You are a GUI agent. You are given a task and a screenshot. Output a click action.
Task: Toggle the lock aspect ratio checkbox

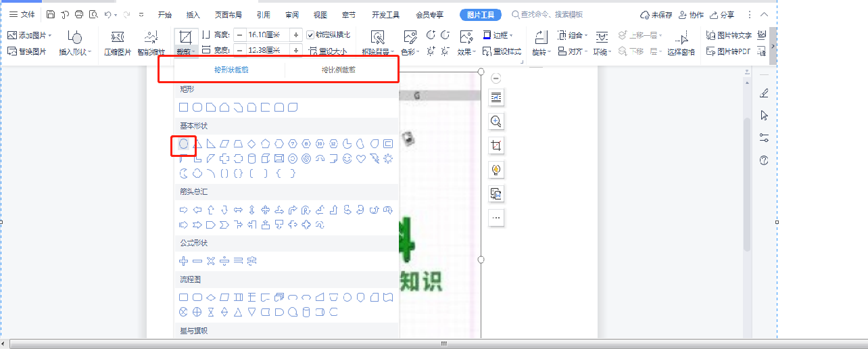(311, 34)
